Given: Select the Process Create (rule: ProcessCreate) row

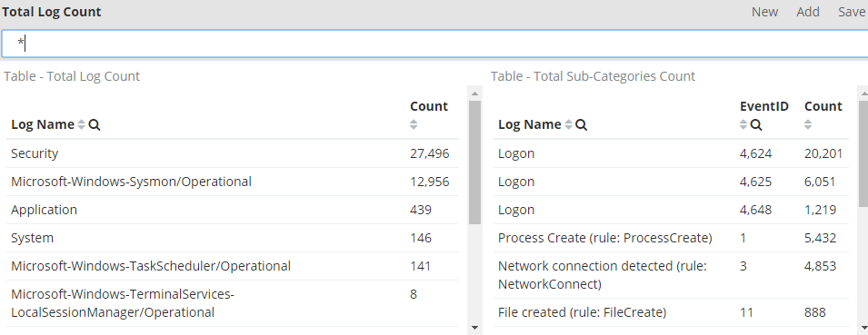Looking at the screenshot, I should [x=671, y=238].
